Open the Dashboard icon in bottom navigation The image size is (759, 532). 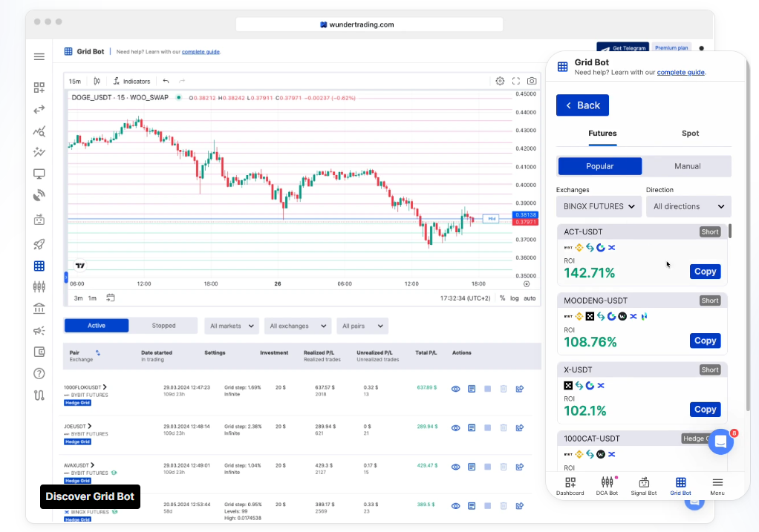click(x=570, y=485)
